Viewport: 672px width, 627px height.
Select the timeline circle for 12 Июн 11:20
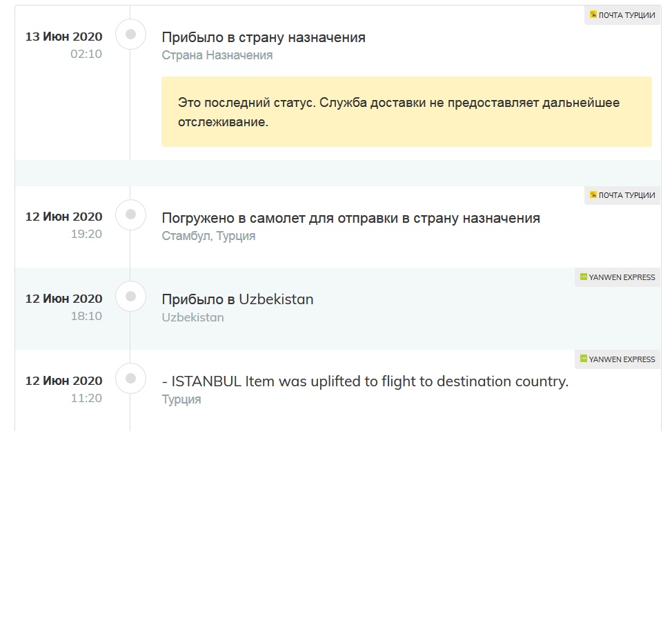(130, 379)
